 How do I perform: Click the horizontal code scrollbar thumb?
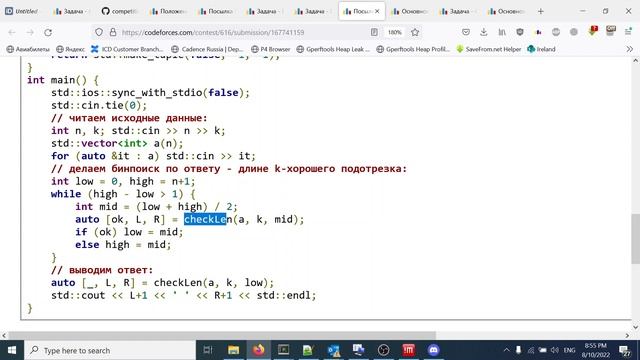tap(222, 336)
